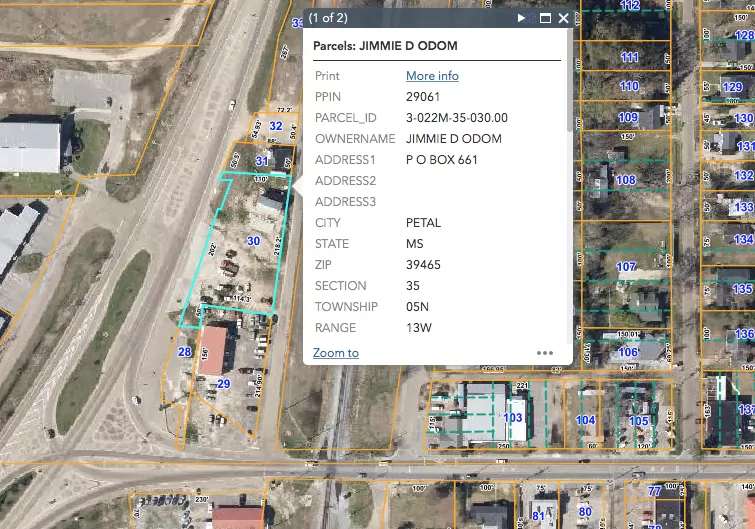Click parcel 32 on the map
This screenshot has width=755, height=529.
coord(276,126)
